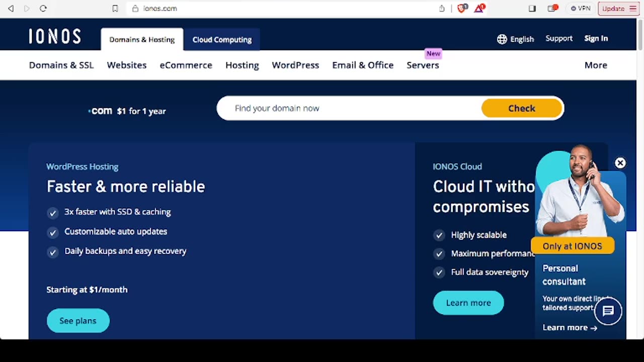Click the browser back arrow
Screen dimensions: 644x362
pyautogui.click(x=11, y=9)
